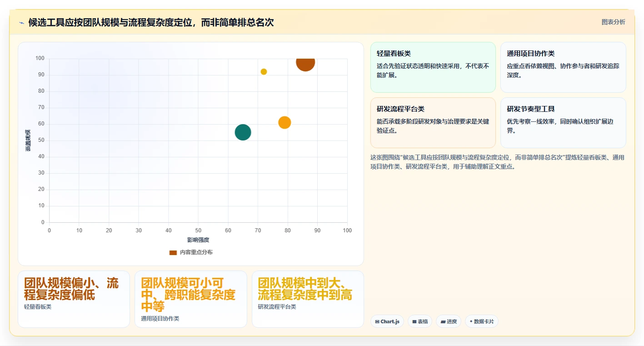Open the 研发节奏型工具 description card
Screen dimensions: 644x346
563,123
